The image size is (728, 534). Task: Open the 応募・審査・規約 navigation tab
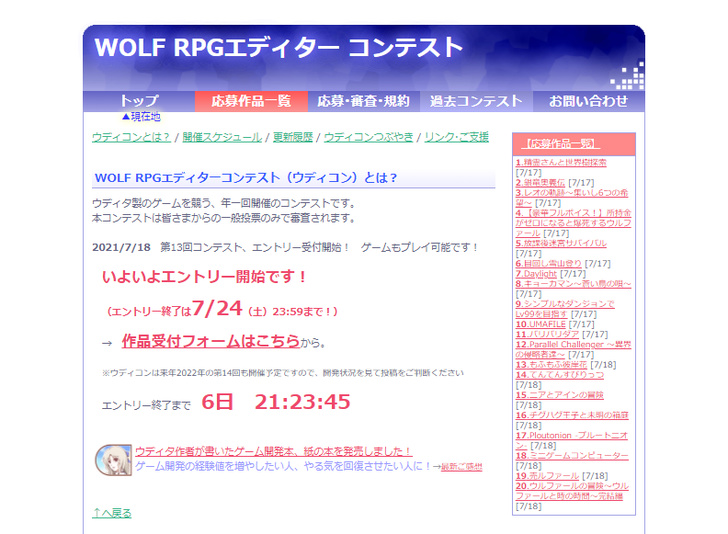click(364, 101)
